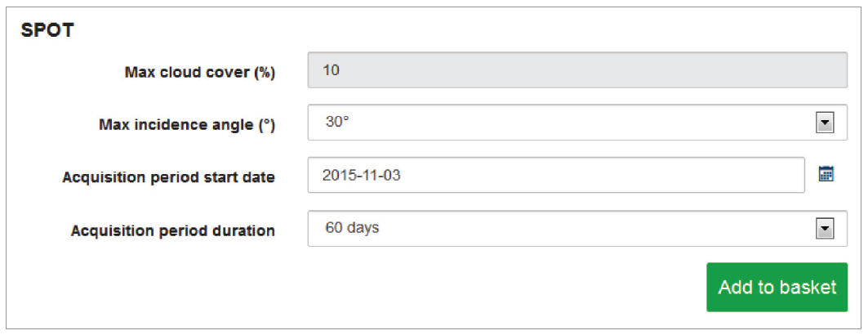868x335 pixels.
Task: Click the 30° selected value text
Action: (337, 123)
